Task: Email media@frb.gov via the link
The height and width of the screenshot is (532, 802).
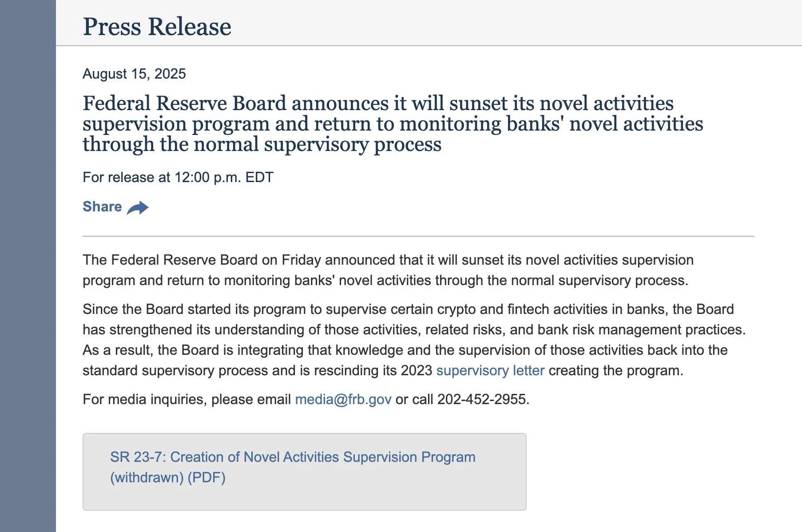Action: coord(343,399)
